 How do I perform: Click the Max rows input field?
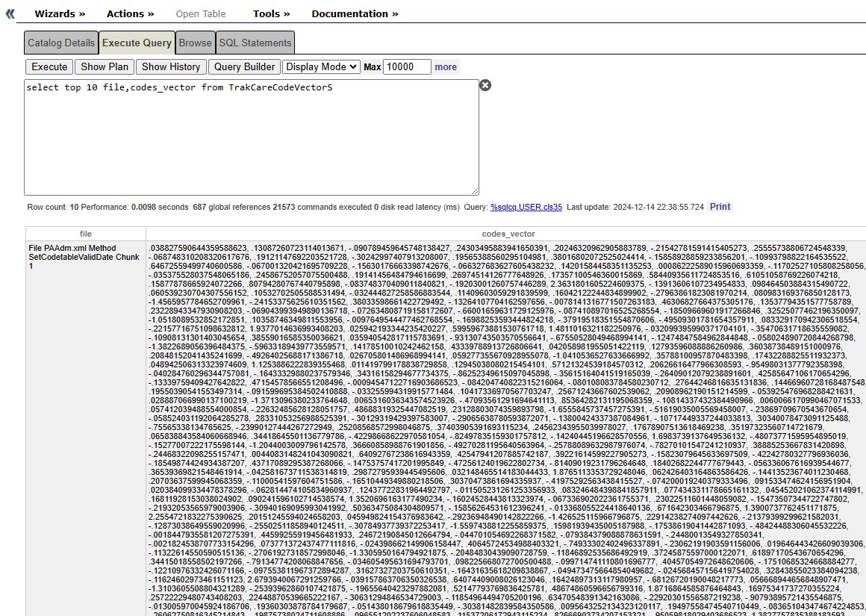click(x=406, y=66)
